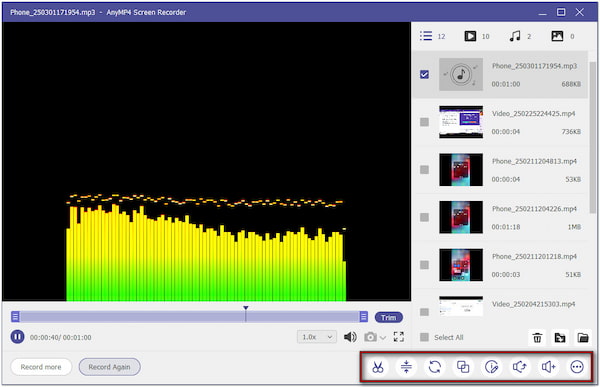Maximize the AnyMP4 Screen Recorder window

tap(561, 12)
